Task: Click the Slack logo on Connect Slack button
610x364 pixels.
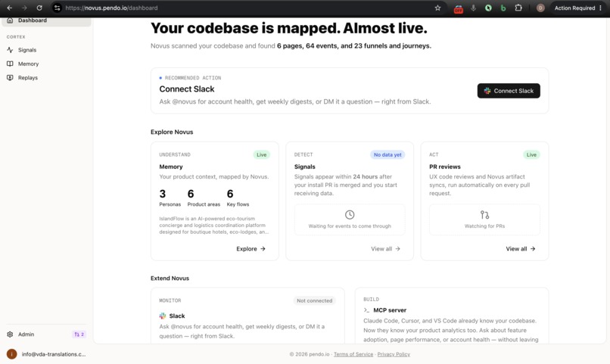Action: point(487,91)
